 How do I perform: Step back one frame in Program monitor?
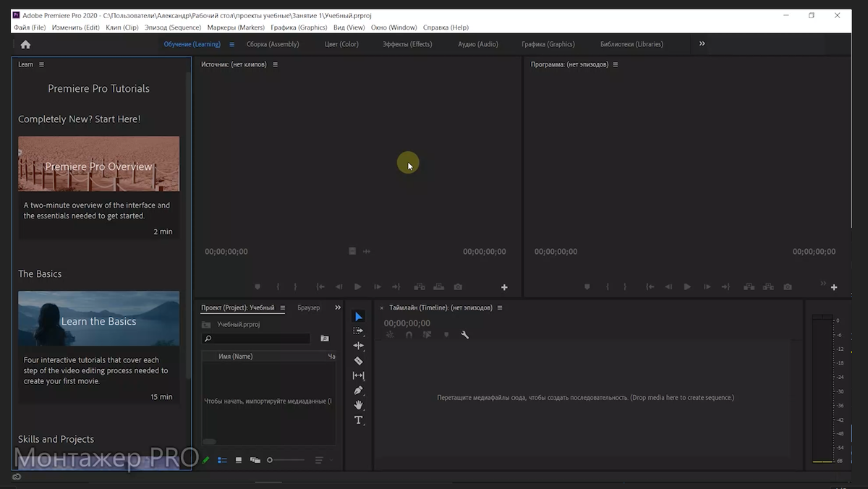click(668, 287)
